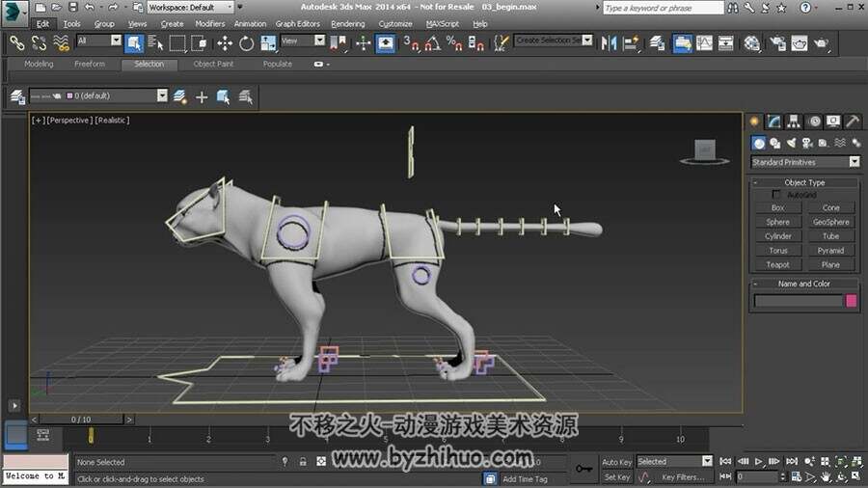Create a Teapot primitive
The height and width of the screenshot is (488, 868).
pos(777,264)
